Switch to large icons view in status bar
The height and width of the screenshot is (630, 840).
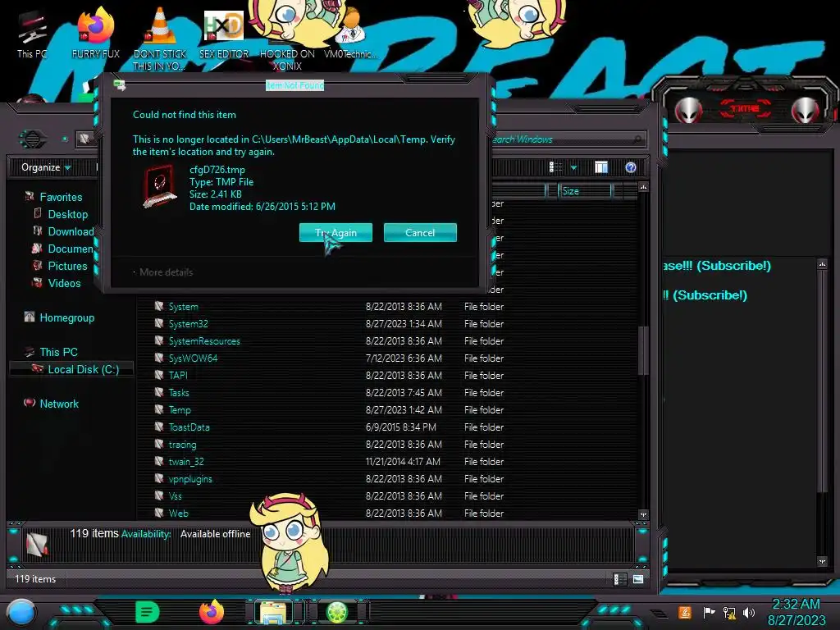click(638, 579)
